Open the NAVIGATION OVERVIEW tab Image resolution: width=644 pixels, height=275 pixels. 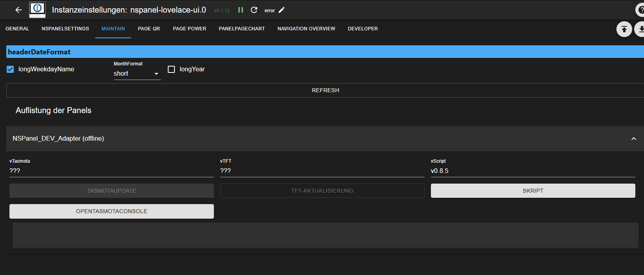tap(306, 29)
